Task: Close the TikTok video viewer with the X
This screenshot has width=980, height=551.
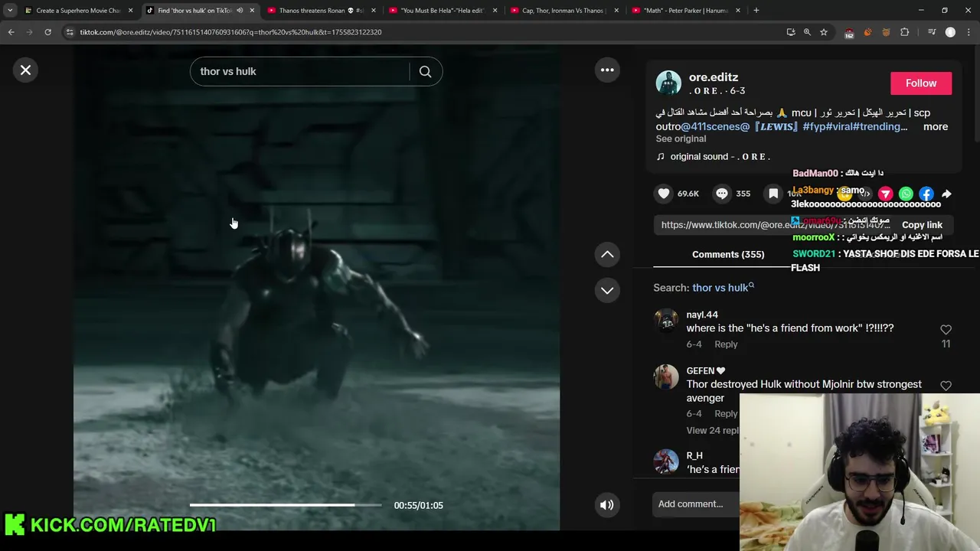Action: (25, 70)
